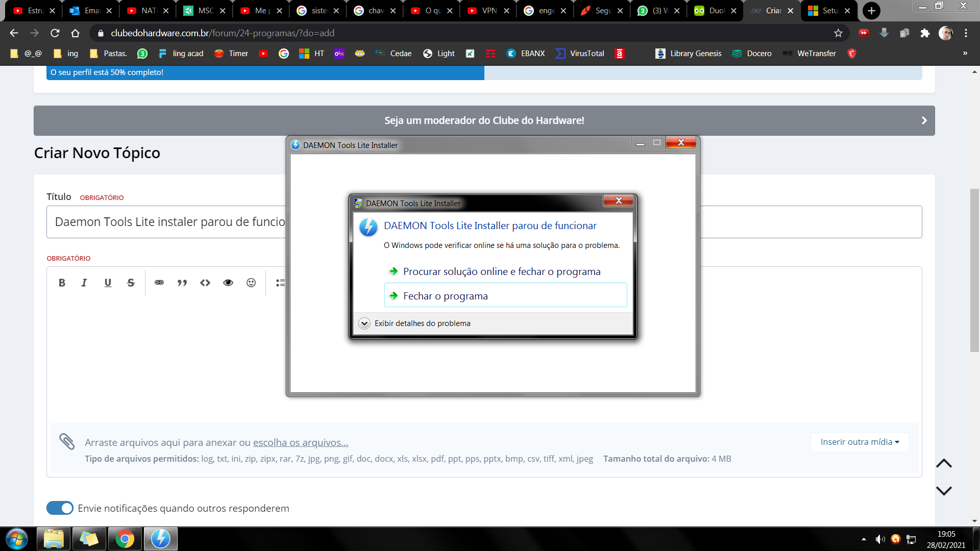Open the emoji picker
This screenshot has height=551, width=980.
click(x=251, y=283)
